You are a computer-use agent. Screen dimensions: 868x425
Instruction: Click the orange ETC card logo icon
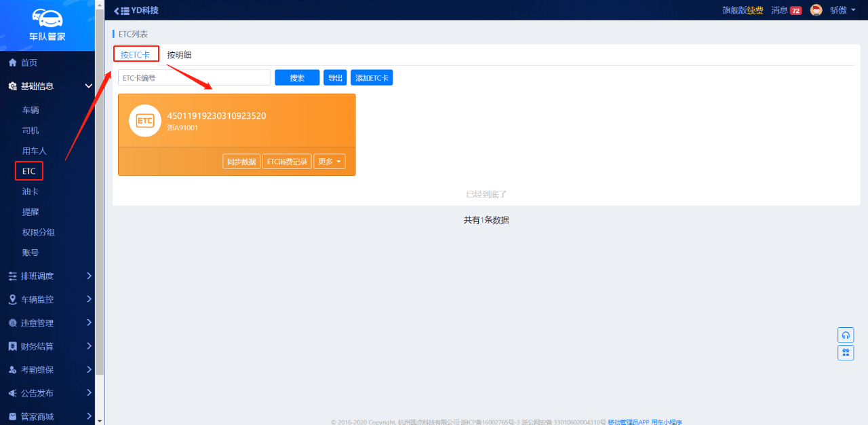[144, 121]
